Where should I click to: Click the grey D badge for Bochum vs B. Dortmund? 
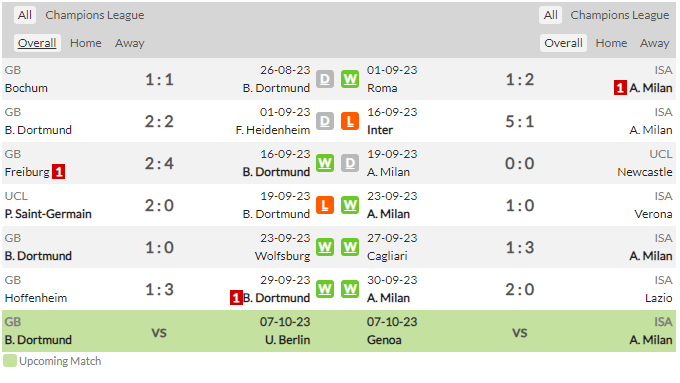[x=325, y=79]
